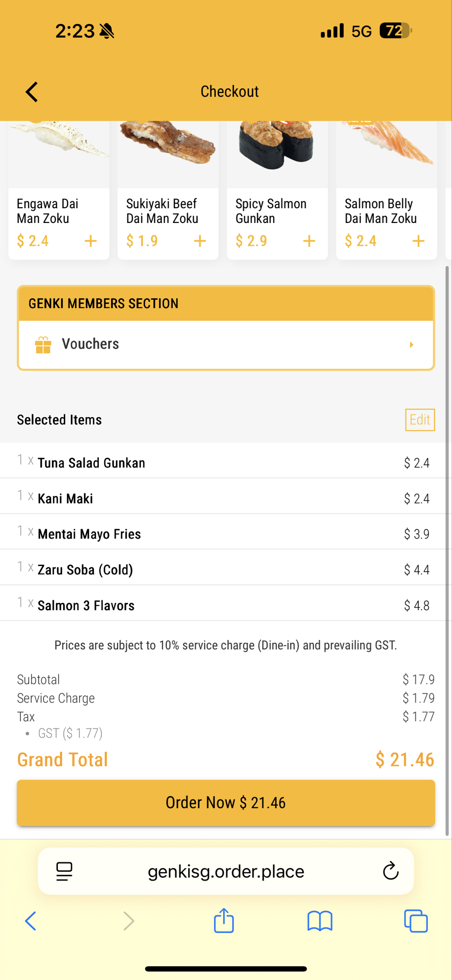Go back with Safari's bottom back arrow
The image size is (452, 980).
pos(31,921)
